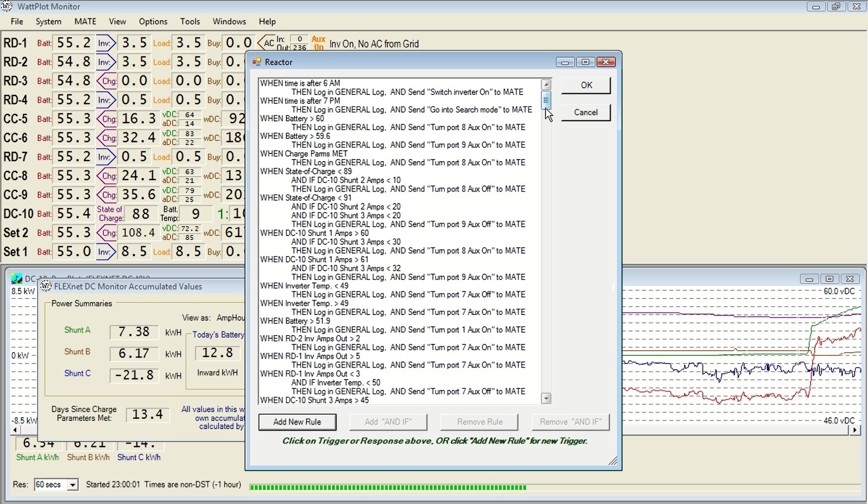The height and width of the screenshot is (504, 868).
Task: Select rule "WHEN Battery > 60"
Action: click(292, 118)
